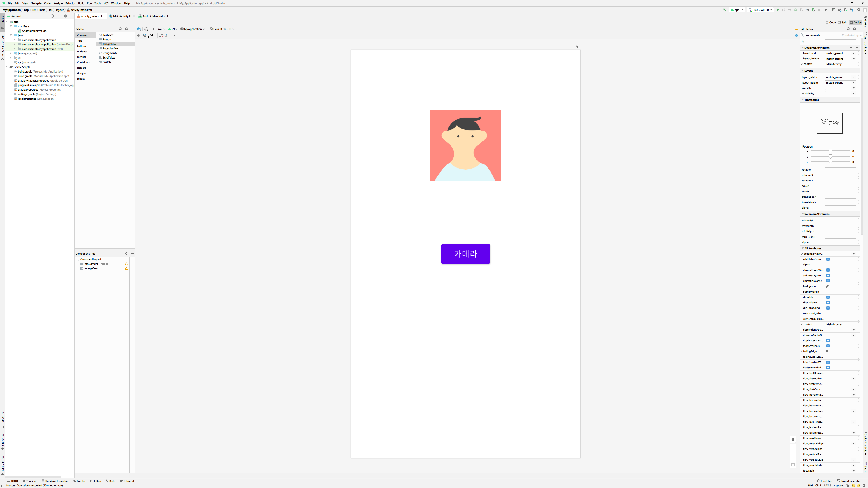The height and width of the screenshot is (488, 868).
Task: Open the Select Design Surface layers icon
Action: coord(139,29)
